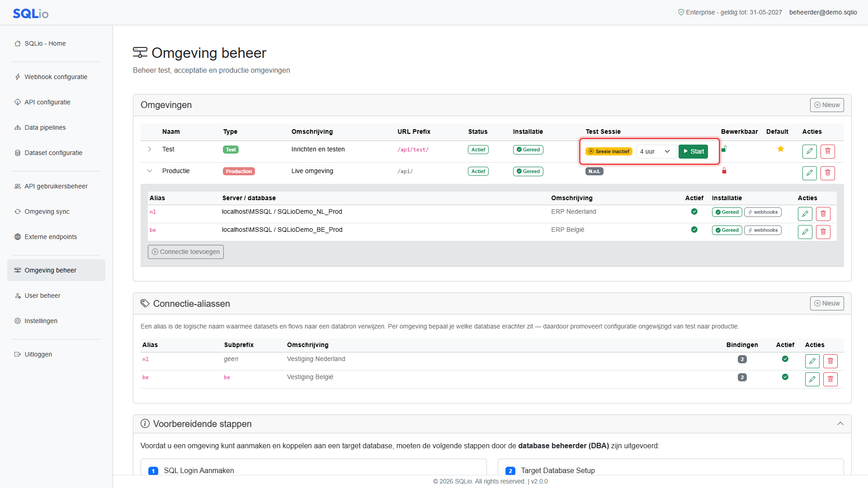The image size is (868, 488).
Task: Click Nieuw in Connectie-aliassen panel
Action: point(826,303)
